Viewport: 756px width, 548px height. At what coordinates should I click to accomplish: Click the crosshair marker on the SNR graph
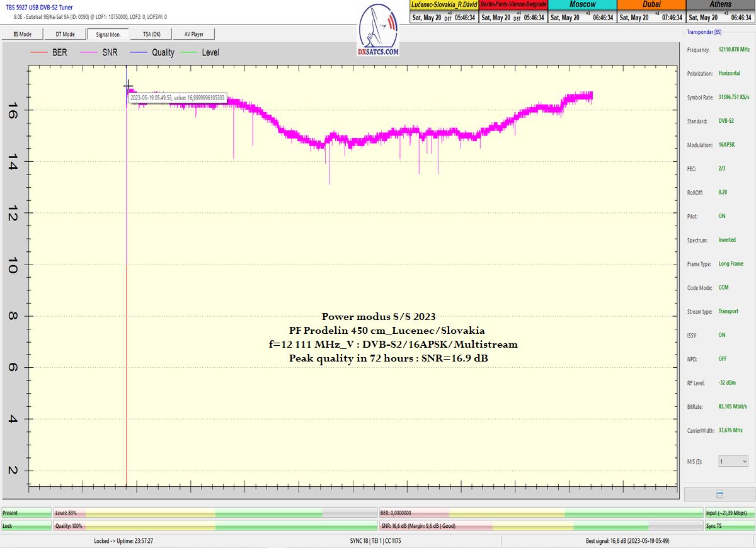coord(128,86)
